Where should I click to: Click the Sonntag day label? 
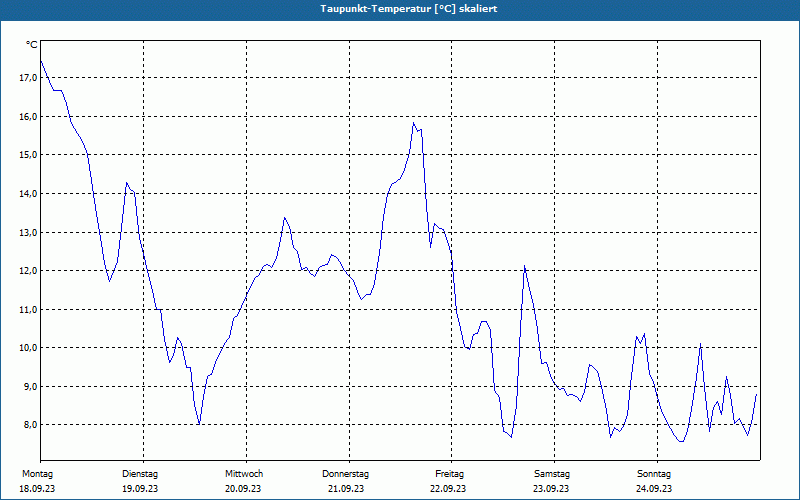click(x=654, y=474)
